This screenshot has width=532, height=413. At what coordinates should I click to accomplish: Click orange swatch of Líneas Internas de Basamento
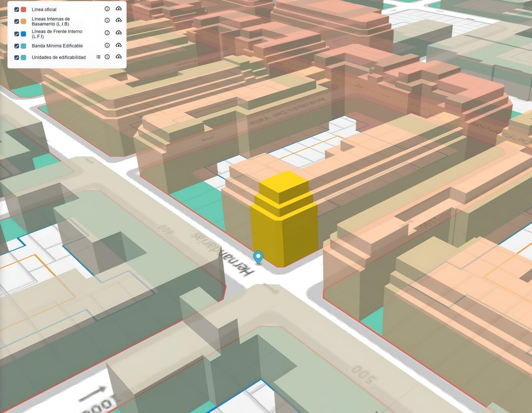[23, 21]
